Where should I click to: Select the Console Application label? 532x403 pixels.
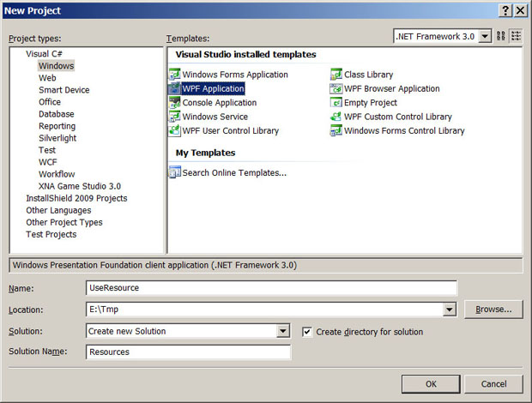(x=219, y=103)
